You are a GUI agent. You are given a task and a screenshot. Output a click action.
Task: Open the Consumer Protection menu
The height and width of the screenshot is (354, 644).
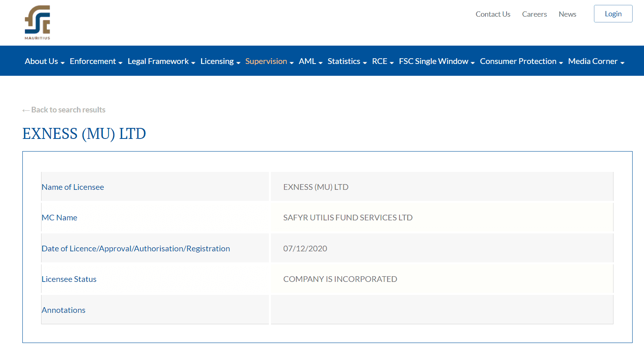click(521, 61)
